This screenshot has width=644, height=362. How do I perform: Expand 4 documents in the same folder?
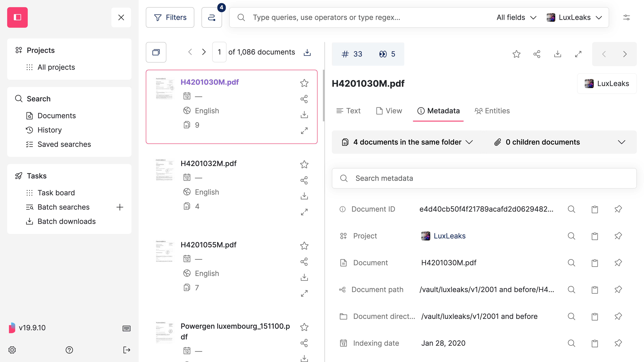coord(407,142)
